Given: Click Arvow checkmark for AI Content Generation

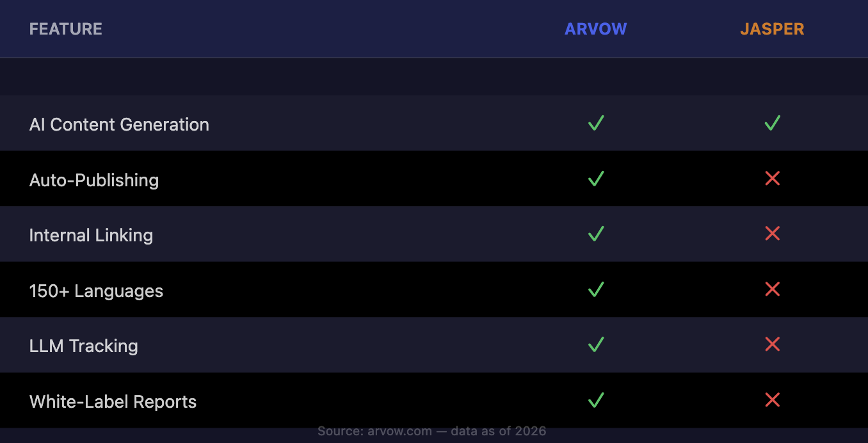Looking at the screenshot, I should point(596,123).
